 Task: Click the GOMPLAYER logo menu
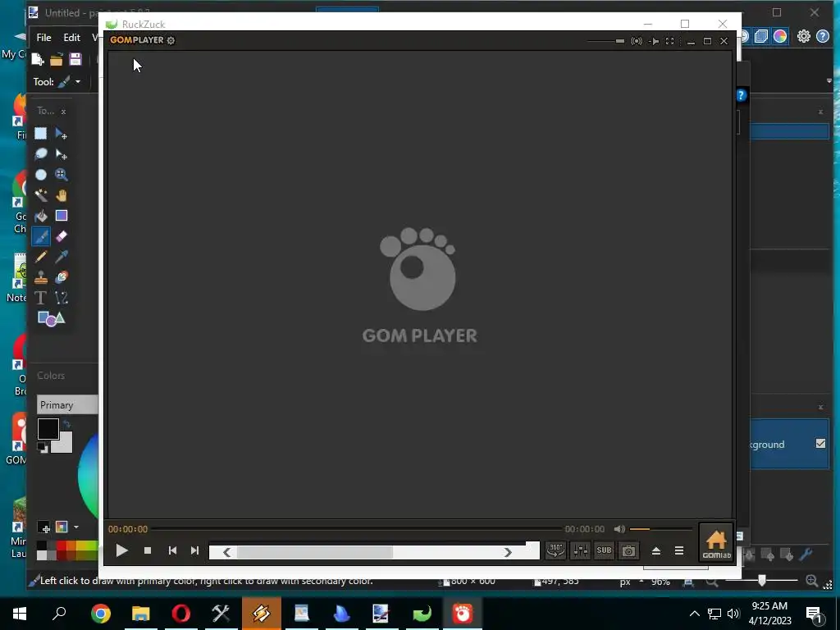(137, 40)
